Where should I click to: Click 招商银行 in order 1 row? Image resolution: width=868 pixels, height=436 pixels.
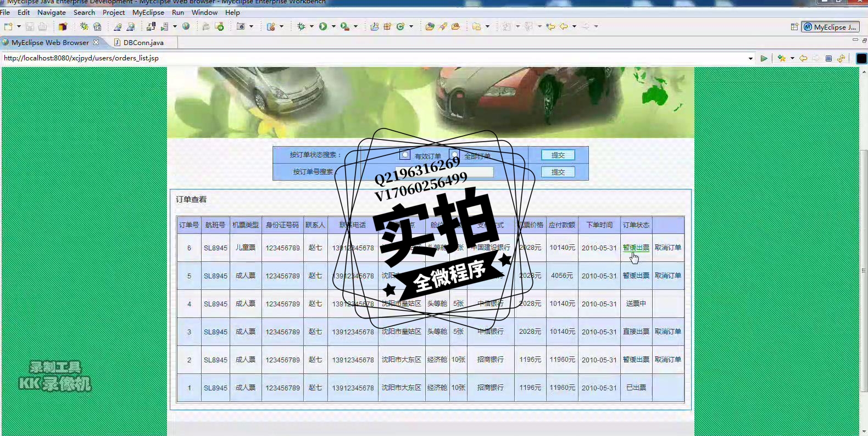tap(491, 388)
